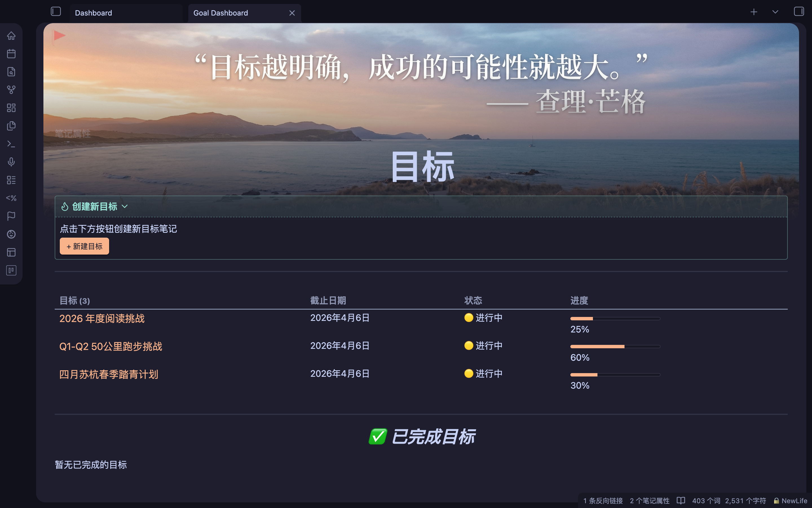This screenshot has height=508, width=812.
Task: Click the file search icon in ribbon
Action: pyautogui.click(x=11, y=72)
